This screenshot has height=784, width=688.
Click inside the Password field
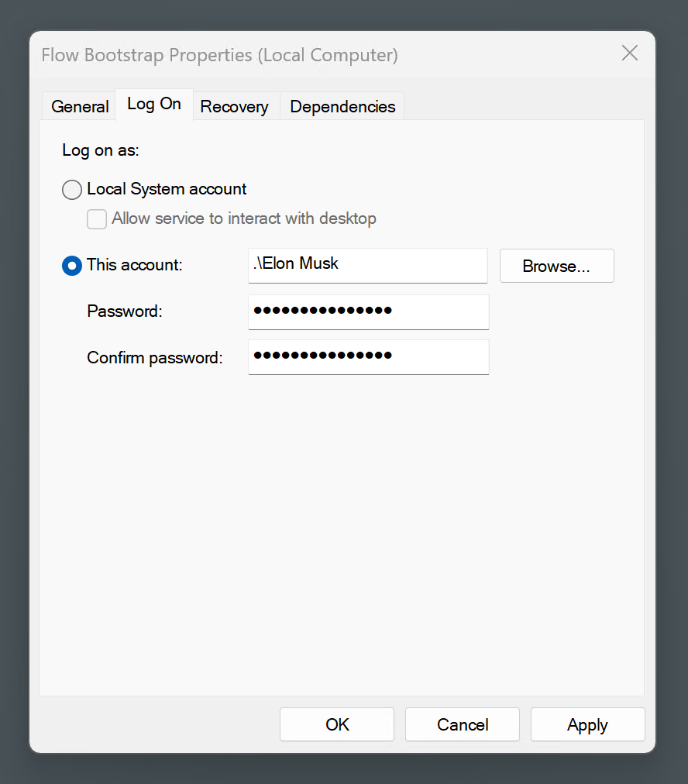pos(368,312)
